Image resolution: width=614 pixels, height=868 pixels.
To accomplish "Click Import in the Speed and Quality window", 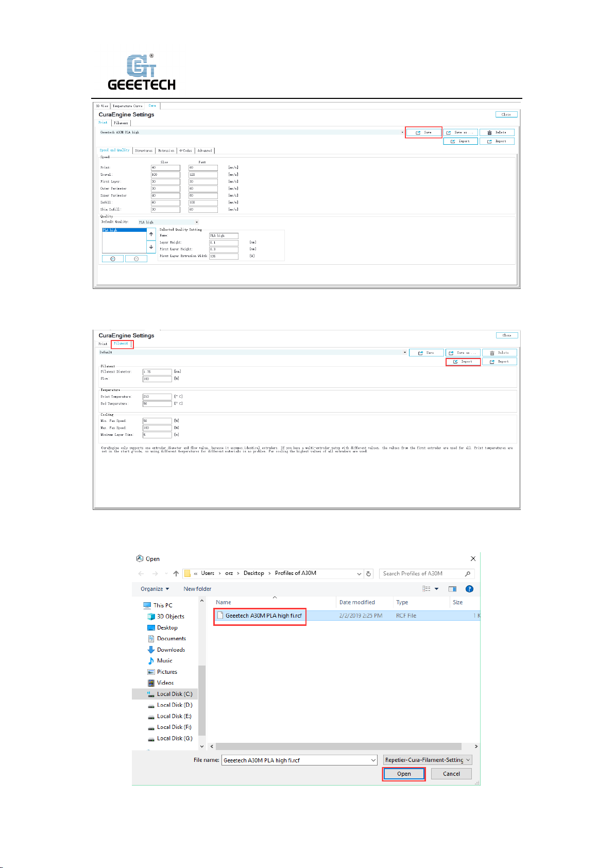I will coord(460,141).
